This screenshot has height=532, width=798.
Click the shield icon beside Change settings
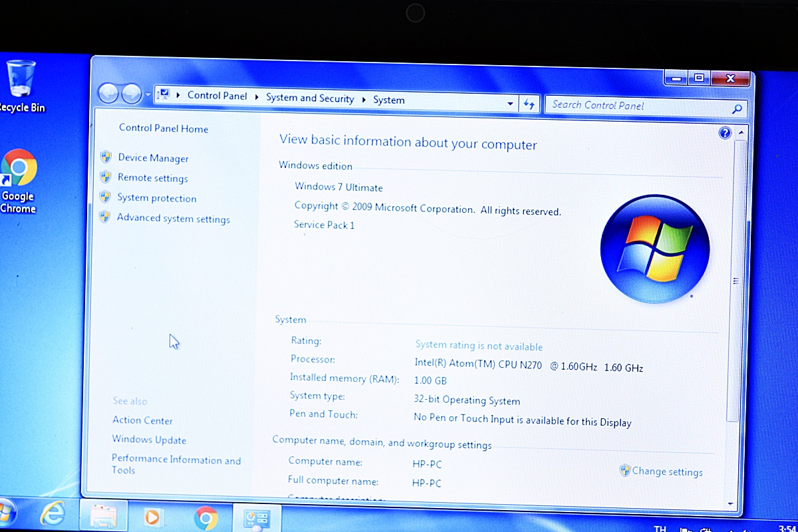click(624, 470)
